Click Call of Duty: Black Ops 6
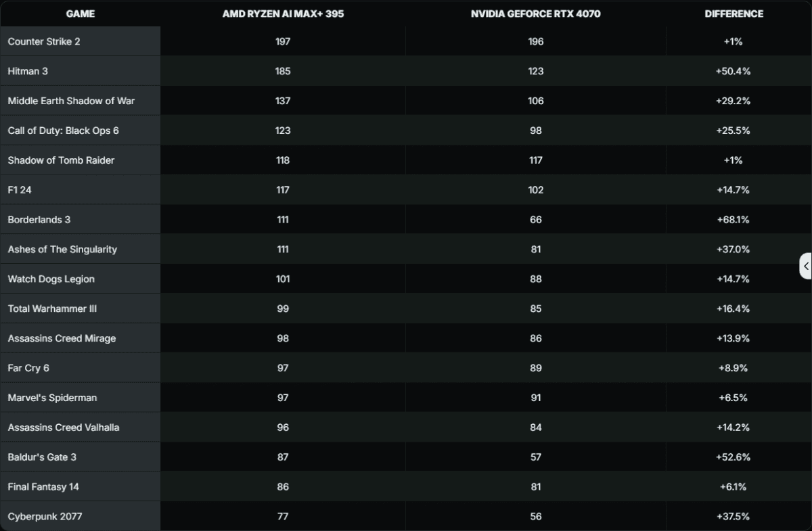Viewport: 812px width, 531px height. coord(63,131)
